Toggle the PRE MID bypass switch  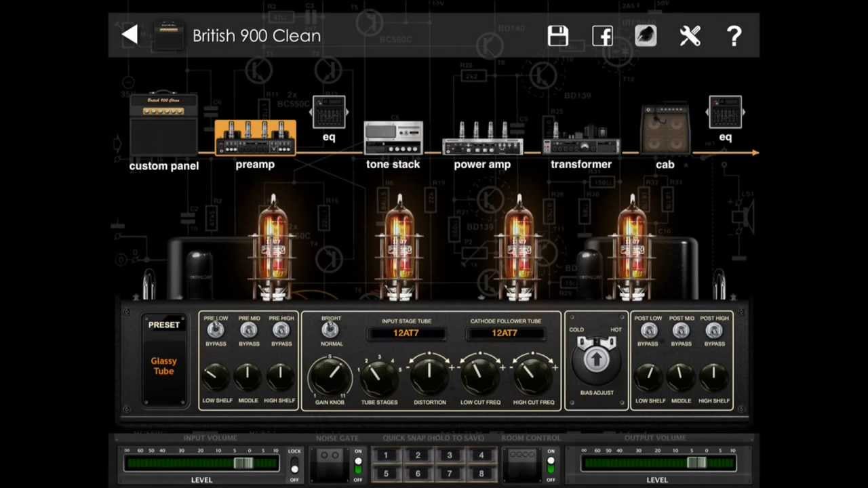[249, 330]
